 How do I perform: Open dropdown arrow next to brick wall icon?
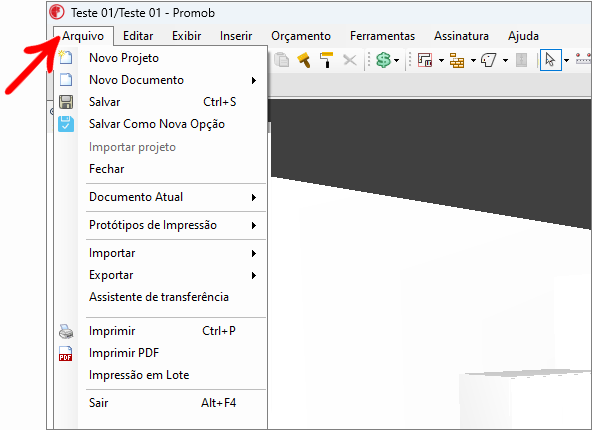[x=473, y=60]
